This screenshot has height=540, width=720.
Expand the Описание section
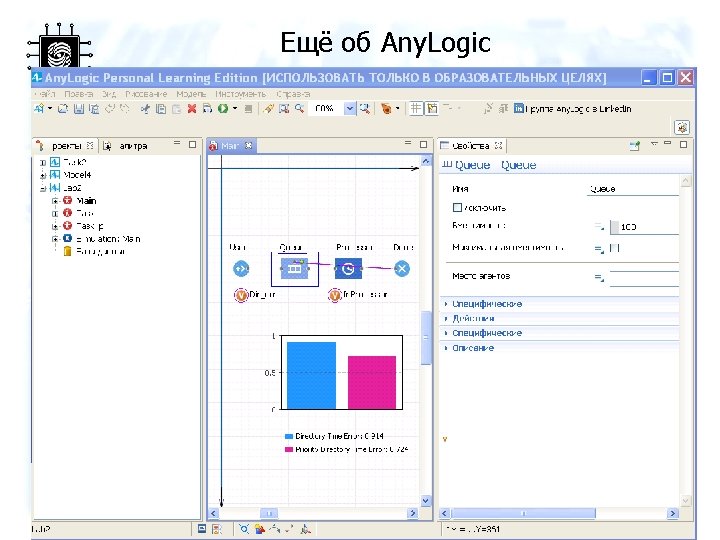(473, 348)
